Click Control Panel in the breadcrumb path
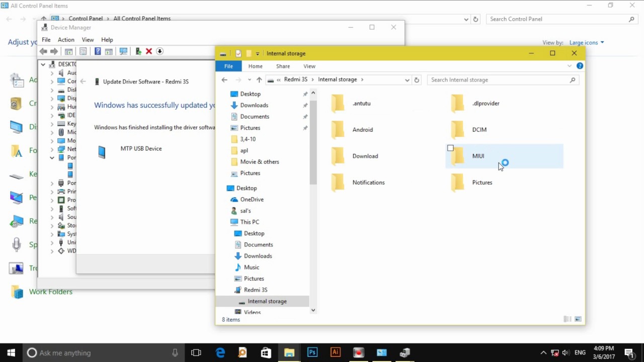 click(86, 19)
